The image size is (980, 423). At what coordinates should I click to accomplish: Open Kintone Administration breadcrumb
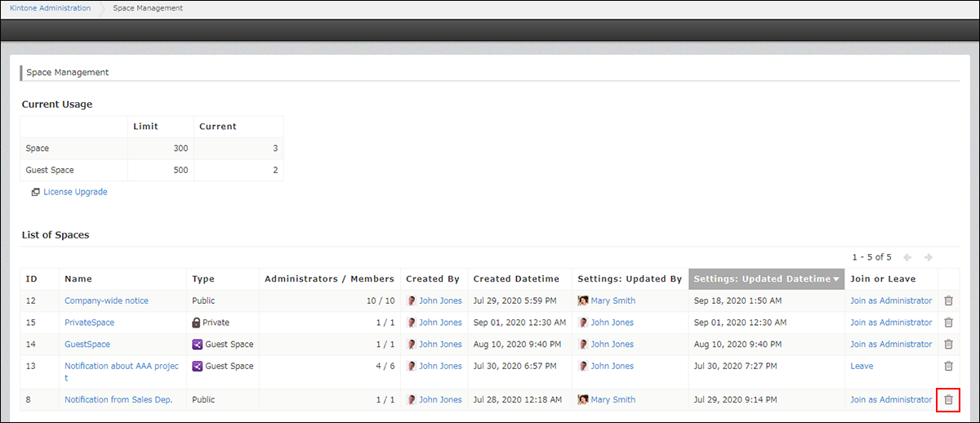tap(50, 8)
